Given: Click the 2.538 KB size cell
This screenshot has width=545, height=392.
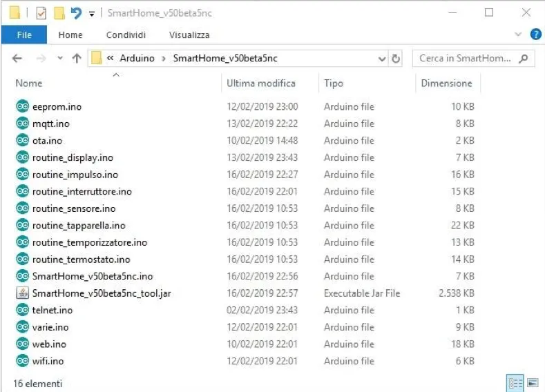Looking at the screenshot, I should pyautogui.click(x=457, y=293).
